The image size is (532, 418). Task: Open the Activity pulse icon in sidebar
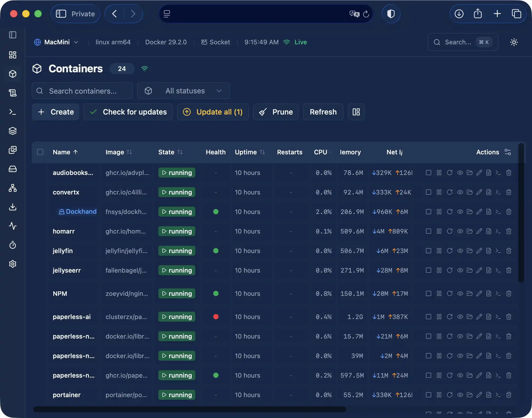pyautogui.click(x=13, y=226)
